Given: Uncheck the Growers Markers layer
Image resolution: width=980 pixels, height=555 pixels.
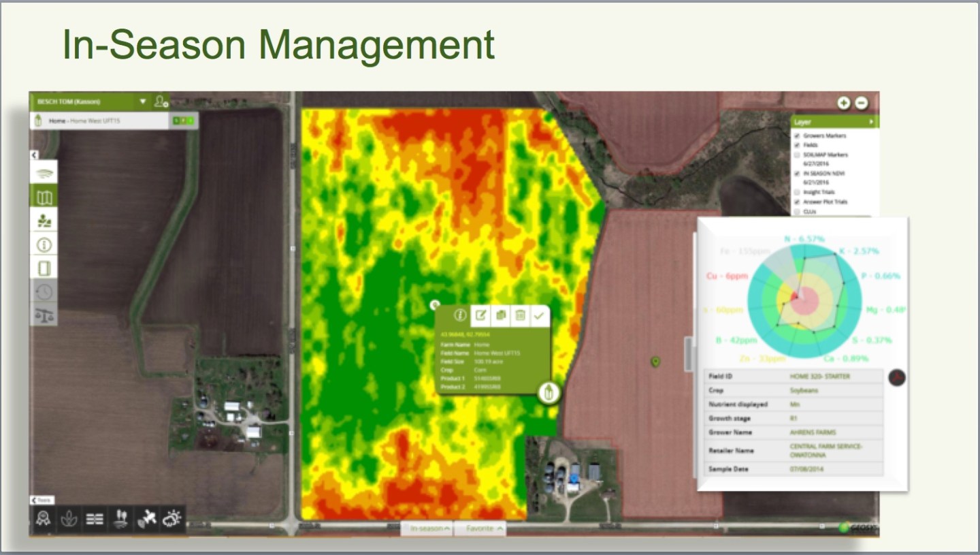Looking at the screenshot, I should coord(797,136).
